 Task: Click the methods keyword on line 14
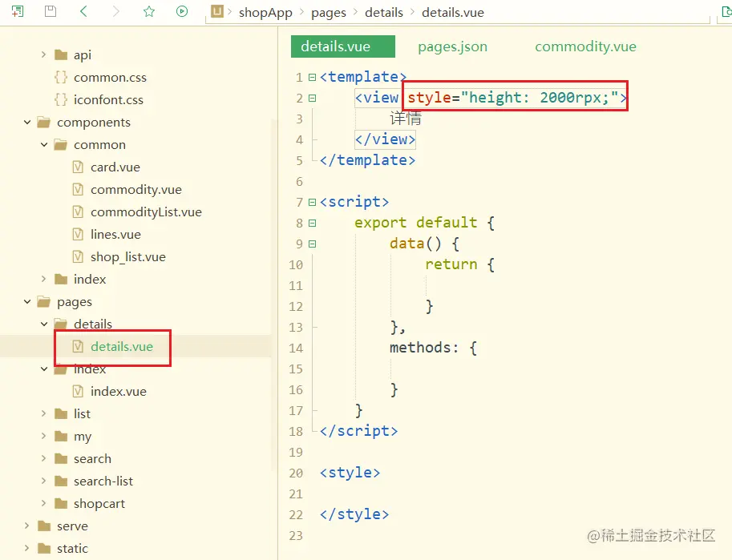[420, 348]
